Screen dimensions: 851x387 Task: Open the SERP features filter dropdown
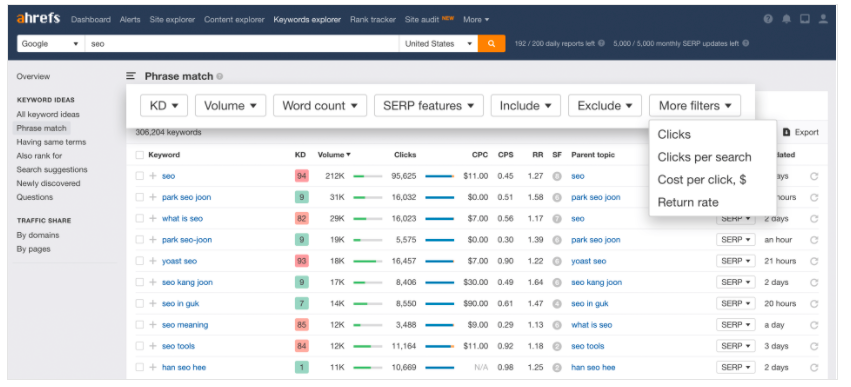click(x=429, y=106)
